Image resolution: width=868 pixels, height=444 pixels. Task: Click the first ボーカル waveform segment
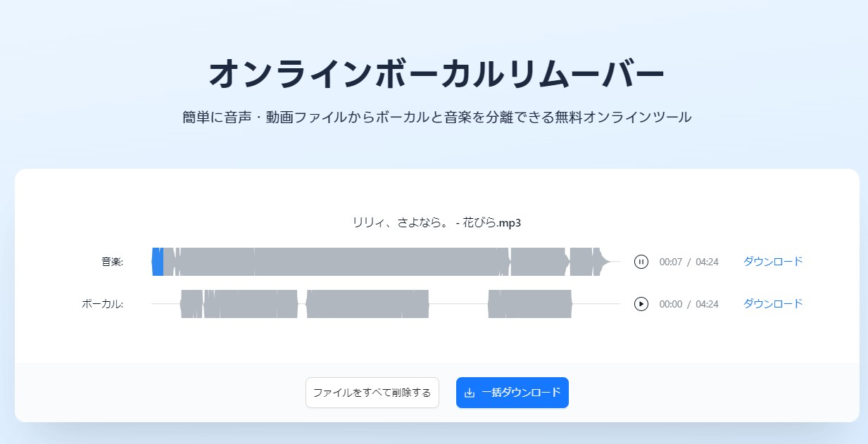tap(191, 304)
